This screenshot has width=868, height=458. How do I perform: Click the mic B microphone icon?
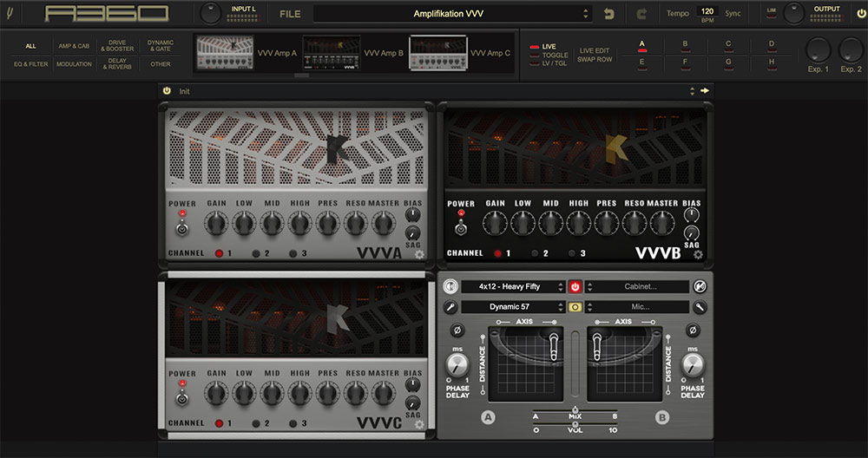[x=700, y=307]
